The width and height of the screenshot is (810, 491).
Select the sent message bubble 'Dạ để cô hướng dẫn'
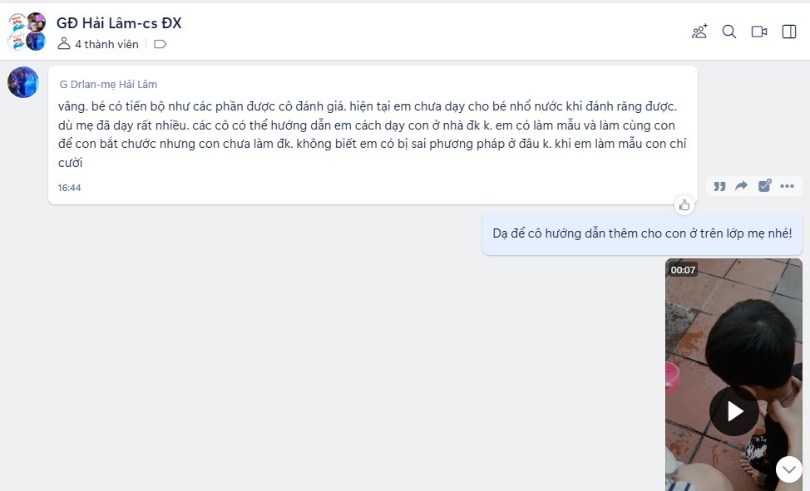(x=642, y=234)
